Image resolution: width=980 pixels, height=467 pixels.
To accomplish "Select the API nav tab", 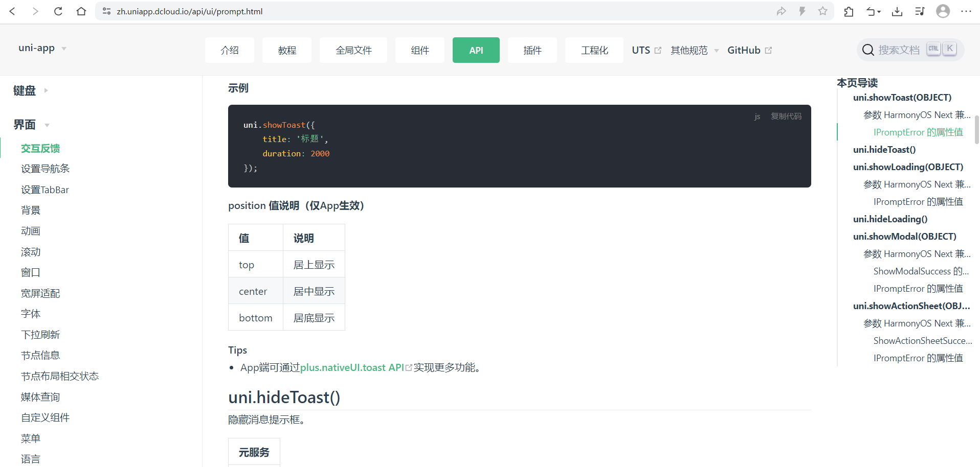I will tap(476, 50).
